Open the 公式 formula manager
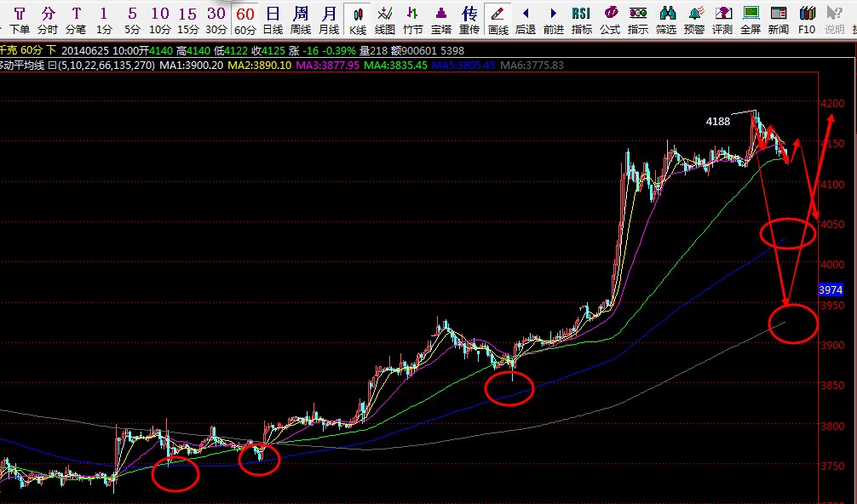 (x=610, y=20)
